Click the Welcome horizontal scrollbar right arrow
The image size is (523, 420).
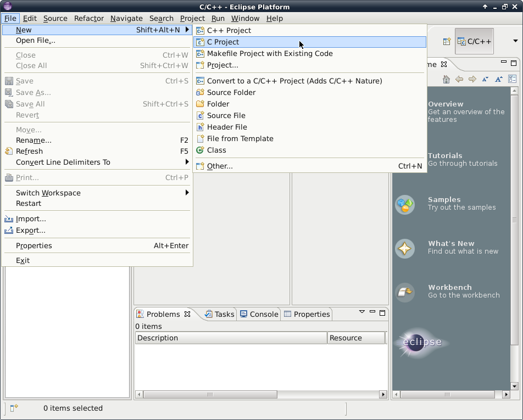pyautogui.click(x=506, y=394)
